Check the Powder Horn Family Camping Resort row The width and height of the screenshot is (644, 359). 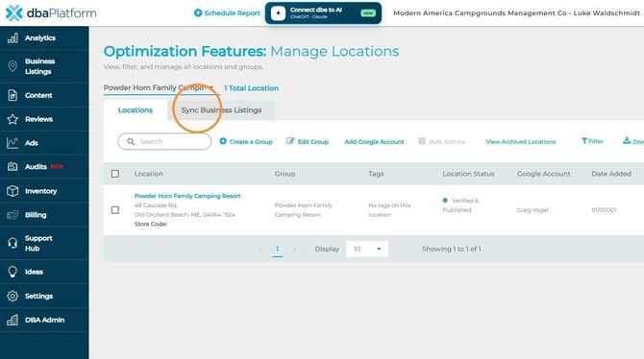(115, 210)
